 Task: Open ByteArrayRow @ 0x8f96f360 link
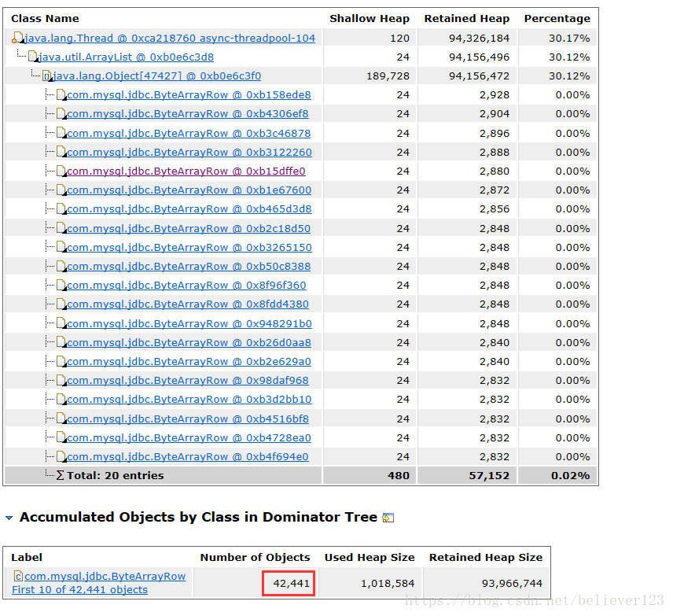point(186,286)
